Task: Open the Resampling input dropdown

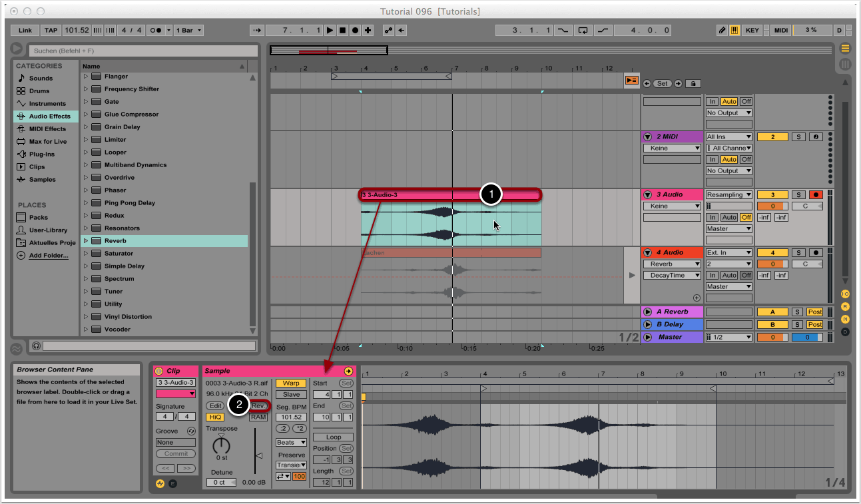Action: click(729, 195)
